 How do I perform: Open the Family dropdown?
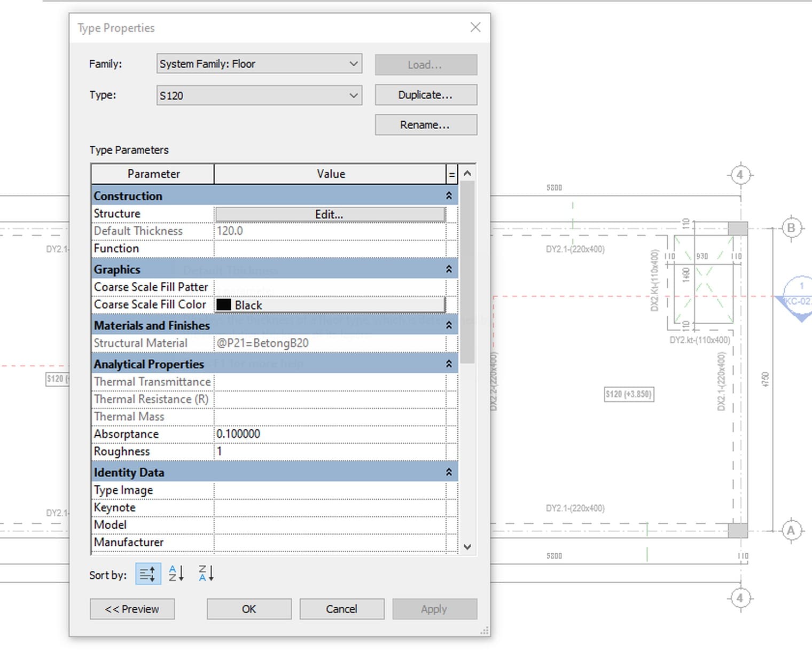click(x=259, y=64)
